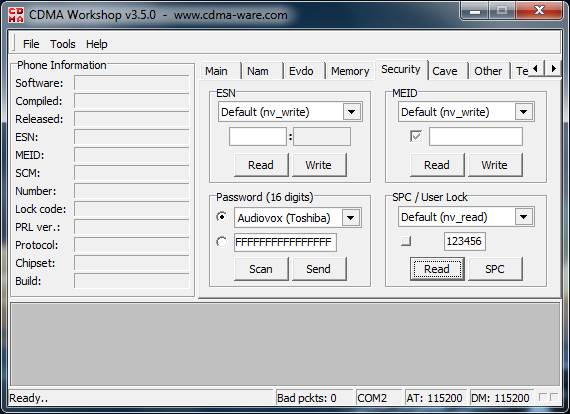
Task: Click the SPC button
Action: (494, 269)
